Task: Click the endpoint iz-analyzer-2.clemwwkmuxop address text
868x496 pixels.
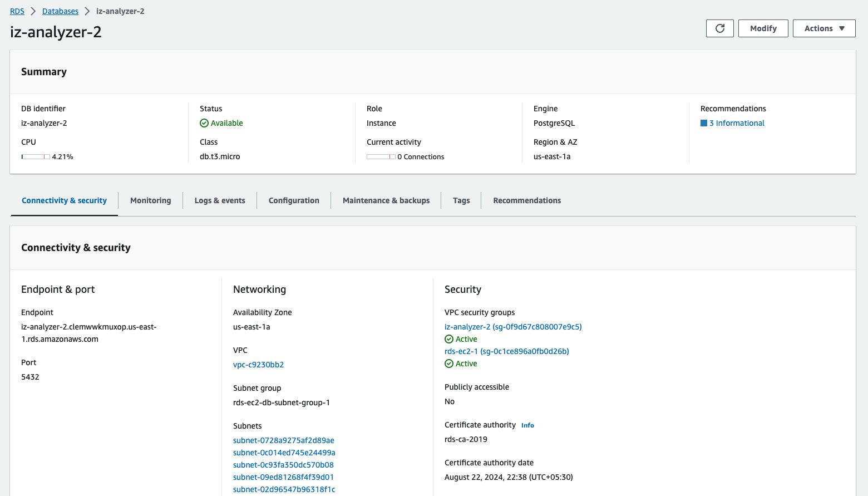Action: point(89,333)
